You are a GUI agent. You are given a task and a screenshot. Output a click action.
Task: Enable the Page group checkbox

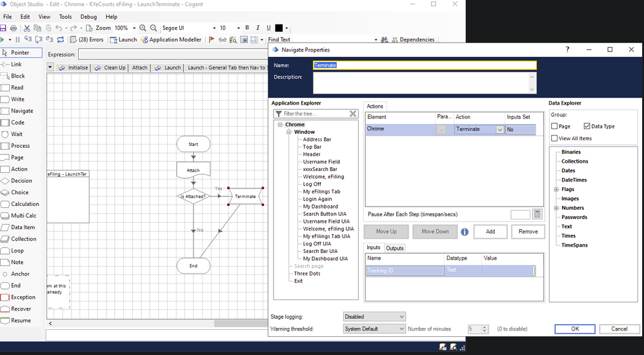click(555, 127)
